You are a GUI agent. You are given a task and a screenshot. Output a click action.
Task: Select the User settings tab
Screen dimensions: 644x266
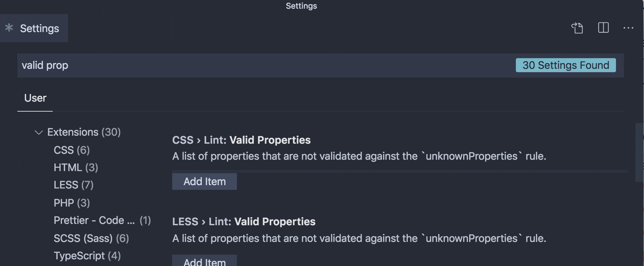tap(35, 98)
